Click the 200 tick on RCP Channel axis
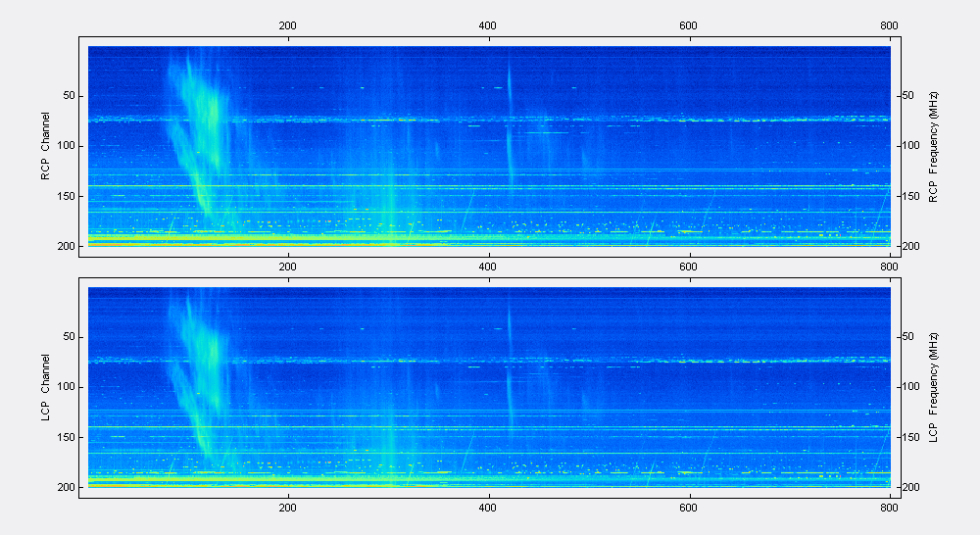The height and width of the screenshot is (535, 980). 67,246
